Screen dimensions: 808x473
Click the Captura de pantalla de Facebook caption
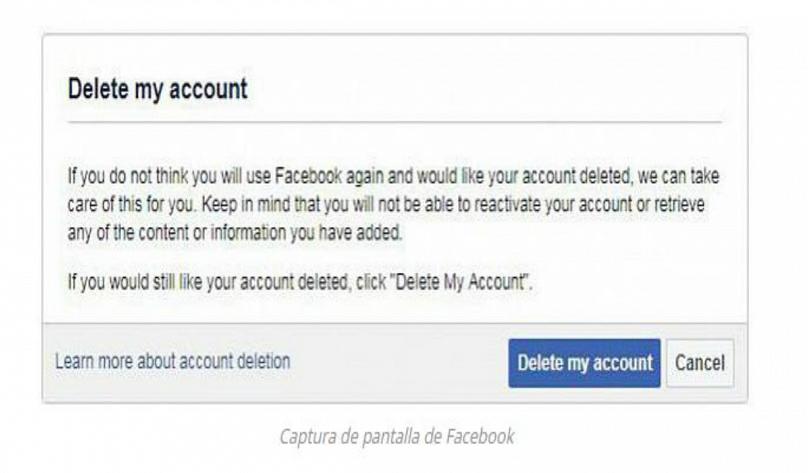coord(397,436)
